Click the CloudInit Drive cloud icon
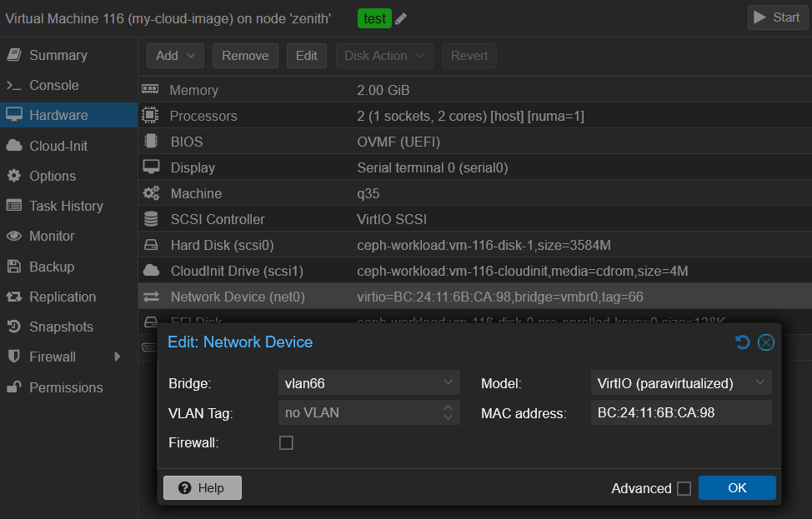Viewport: 812px width, 519px height. pos(151,271)
